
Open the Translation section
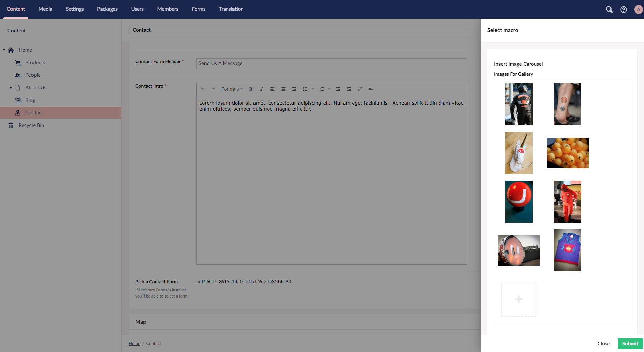(231, 9)
